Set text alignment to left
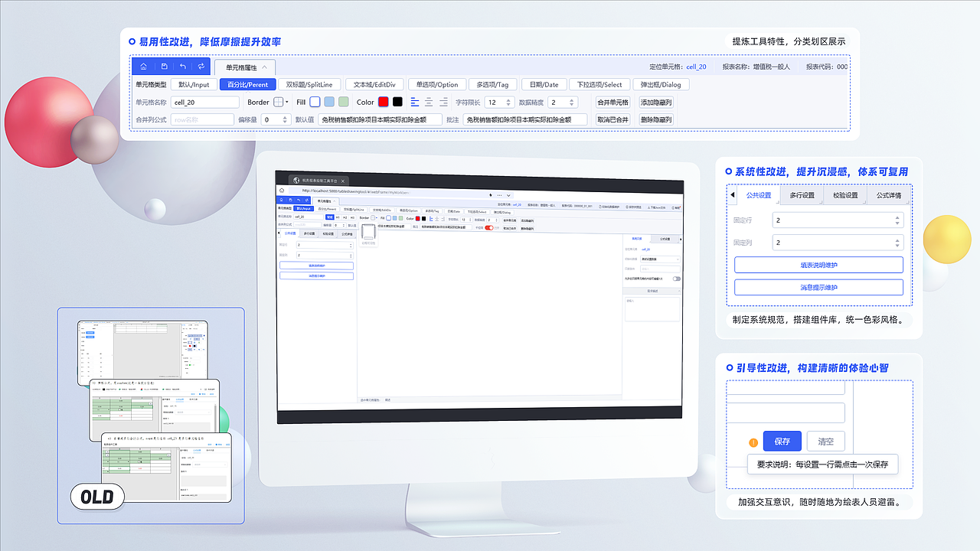The height and width of the screenshot is (551, 980). [415, 102]
